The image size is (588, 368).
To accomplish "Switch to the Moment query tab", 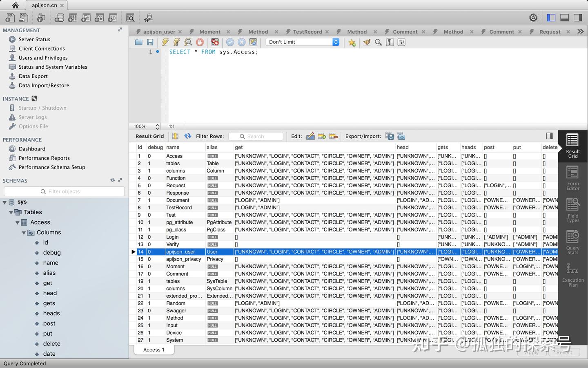I will 210,32.
